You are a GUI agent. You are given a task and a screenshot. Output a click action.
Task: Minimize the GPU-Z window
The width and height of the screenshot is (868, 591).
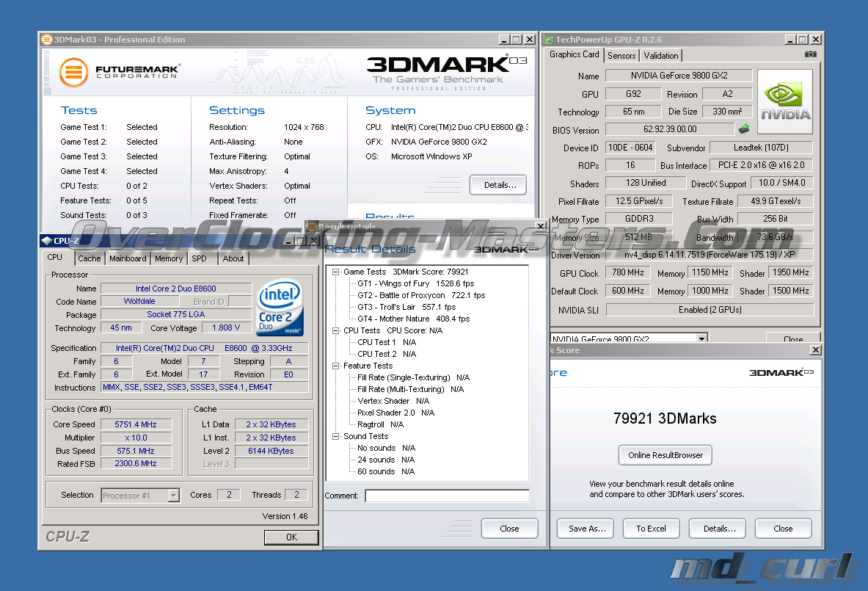click(x=790, y=40)
